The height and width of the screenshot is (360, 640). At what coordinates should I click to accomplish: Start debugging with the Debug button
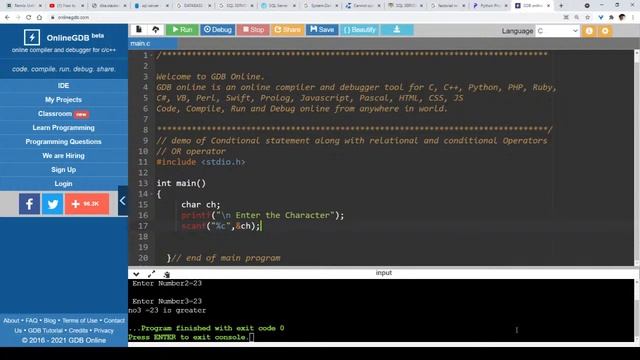coord(218,29)
